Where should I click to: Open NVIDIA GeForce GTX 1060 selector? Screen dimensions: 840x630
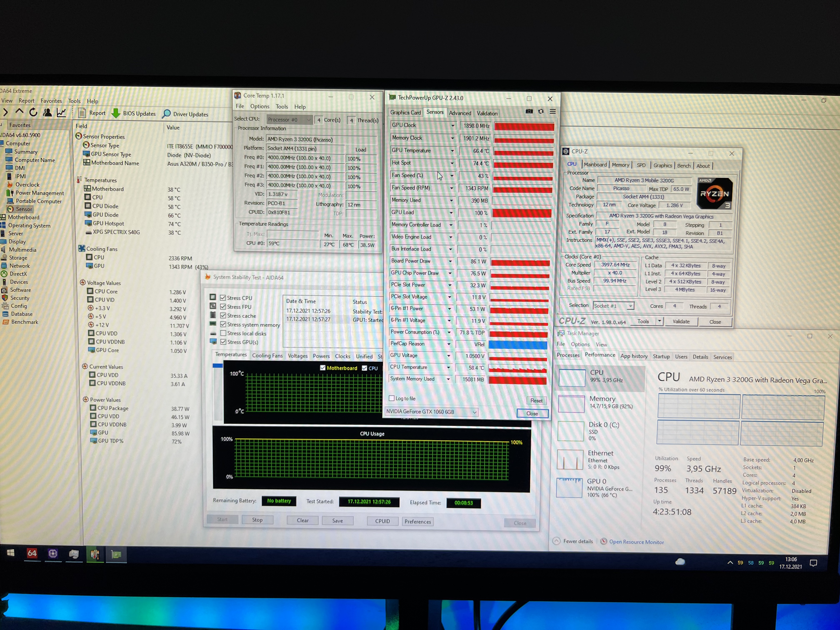pos(431,412)
